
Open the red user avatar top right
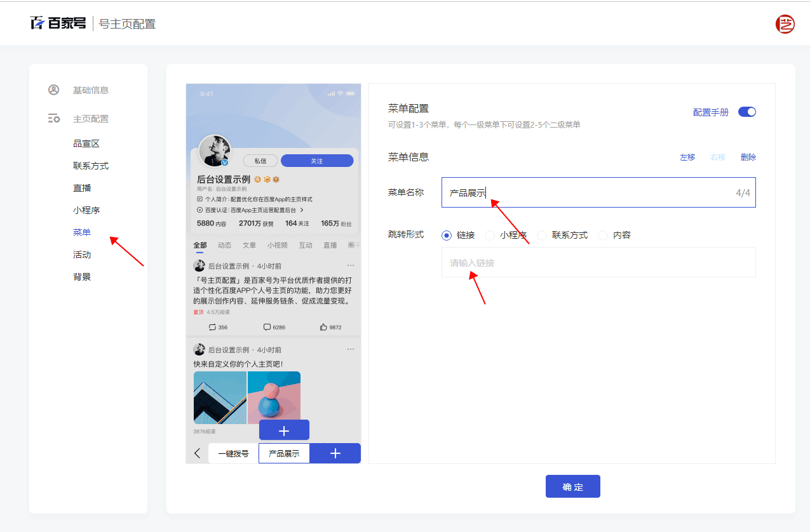[785, 24]
